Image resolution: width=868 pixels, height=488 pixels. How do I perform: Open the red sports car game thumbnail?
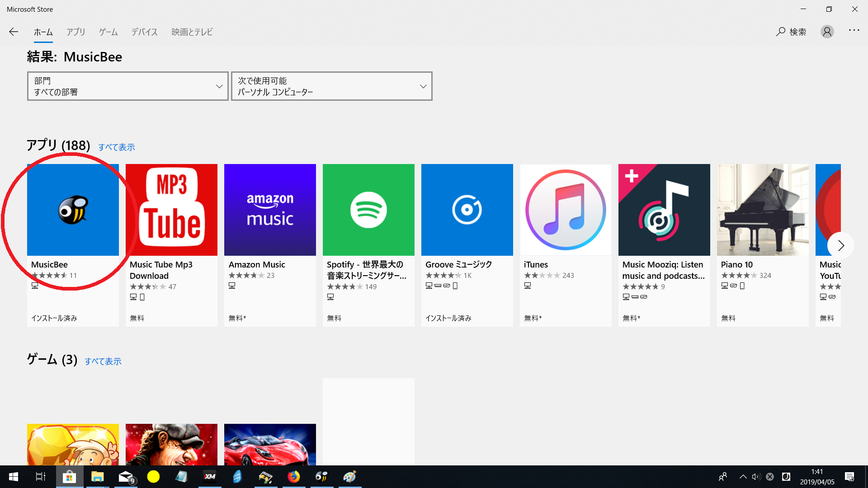(x=270, y=445)
